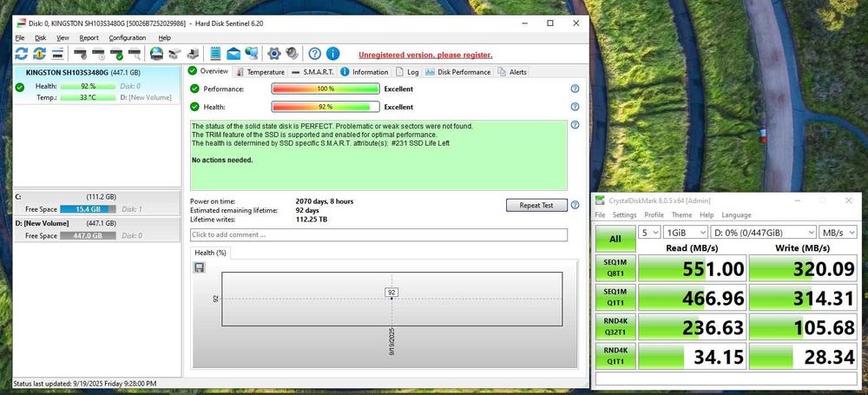The height and width of the screenshot is (395, 868).
Task: Open the MB/s unit dropdown
Action: [x=838, y=232]
